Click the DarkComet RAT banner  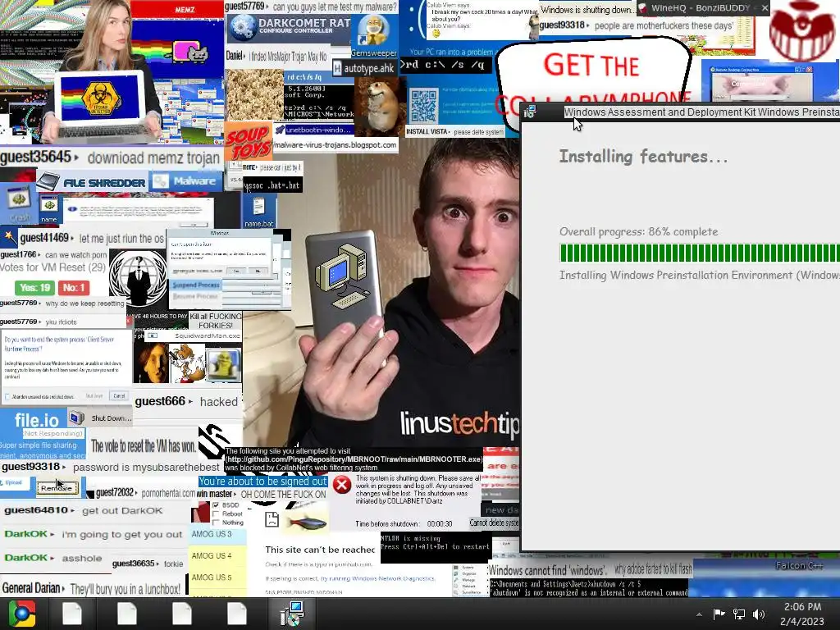coord(290,27)
